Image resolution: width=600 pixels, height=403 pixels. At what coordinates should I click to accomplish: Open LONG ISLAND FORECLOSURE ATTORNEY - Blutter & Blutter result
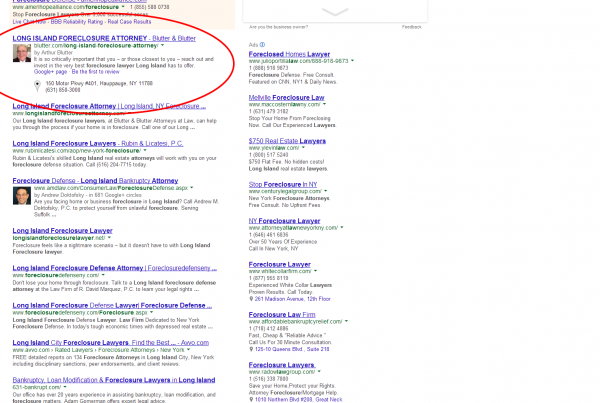click(104, 38)
